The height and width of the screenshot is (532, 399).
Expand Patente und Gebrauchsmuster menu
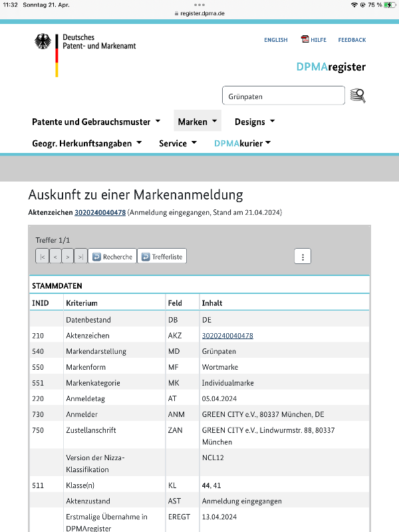[x=96, y=122]
